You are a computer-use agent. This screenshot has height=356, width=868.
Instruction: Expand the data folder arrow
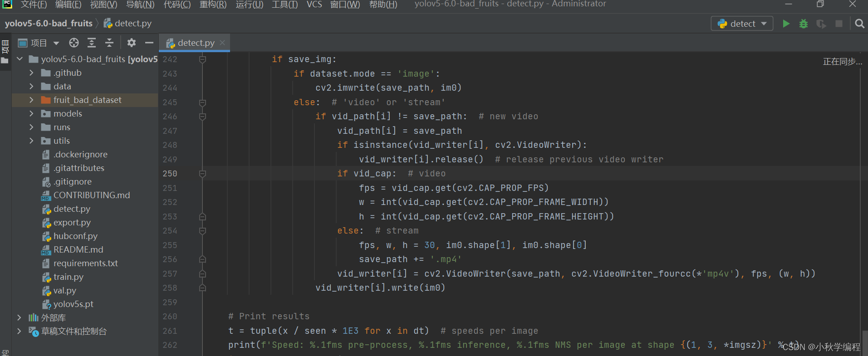(31, 86)
